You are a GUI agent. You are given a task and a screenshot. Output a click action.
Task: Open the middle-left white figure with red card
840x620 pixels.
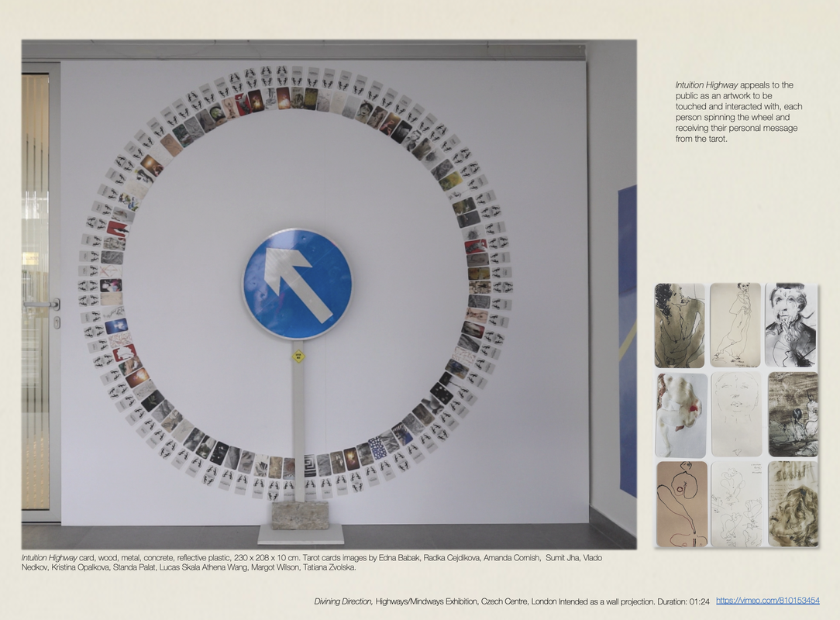coord(680,415)
